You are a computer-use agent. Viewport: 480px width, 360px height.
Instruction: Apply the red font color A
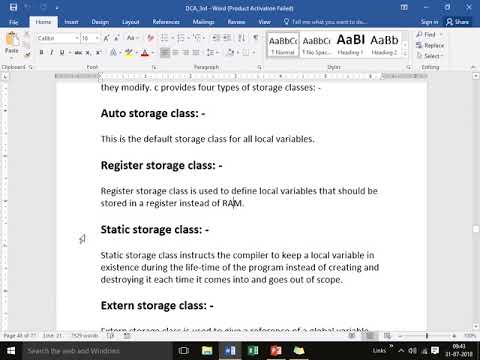tap(145, 53)
